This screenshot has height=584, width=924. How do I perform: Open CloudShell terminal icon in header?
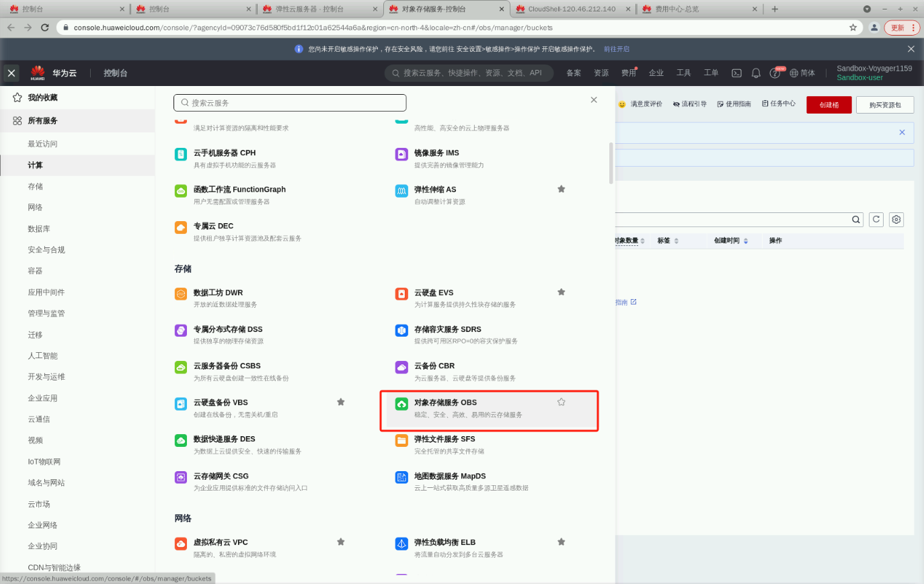(736, 73)
